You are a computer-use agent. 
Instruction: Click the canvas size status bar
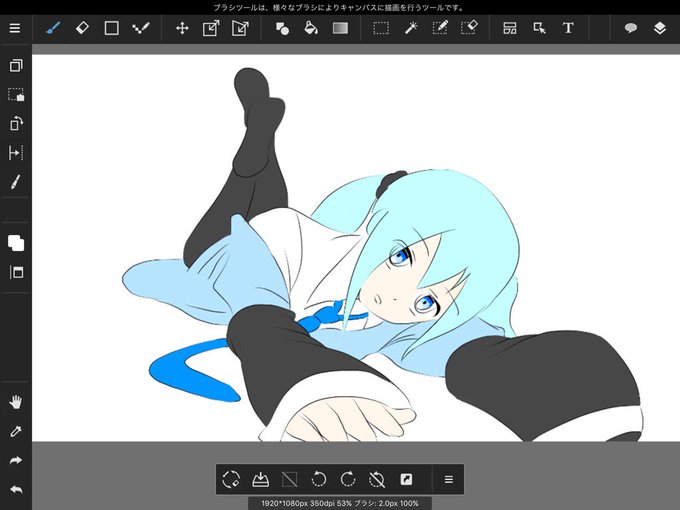click(340, 503)
